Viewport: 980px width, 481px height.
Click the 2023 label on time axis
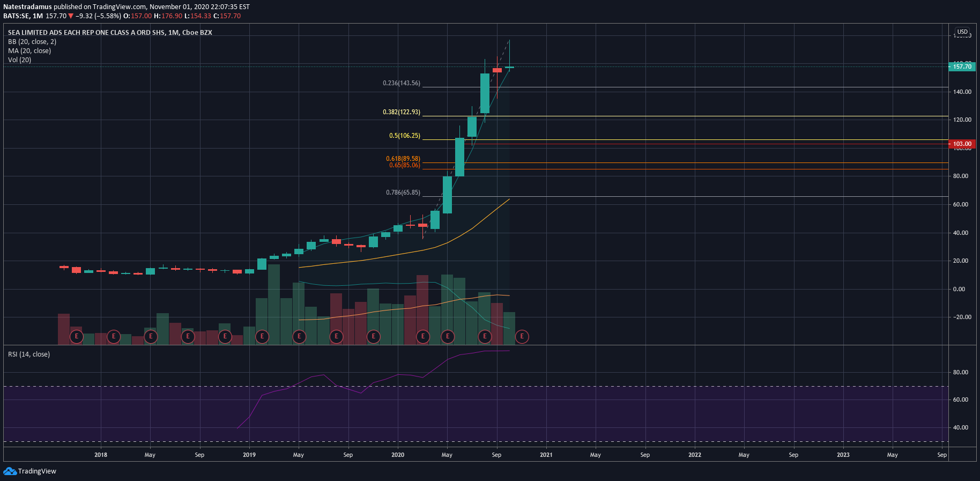point(843,455)
